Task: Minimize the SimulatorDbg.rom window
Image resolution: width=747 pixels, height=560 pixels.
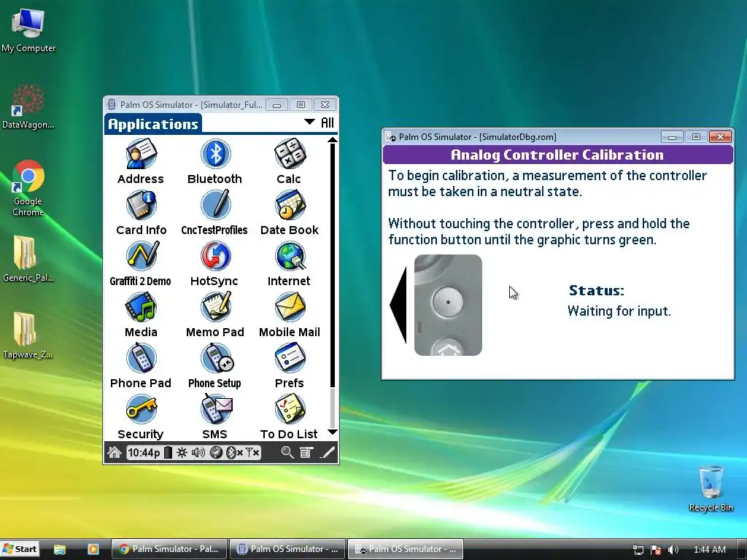Action: [672, 137]
